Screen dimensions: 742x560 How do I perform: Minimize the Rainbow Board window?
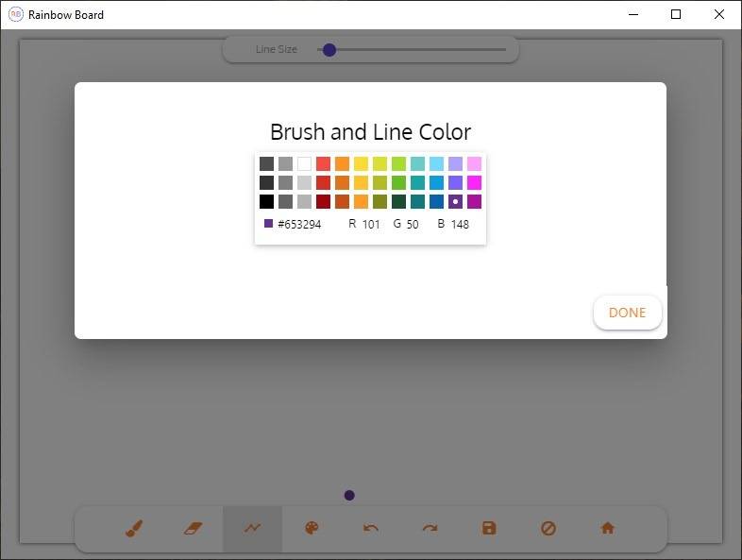point(633,15)
